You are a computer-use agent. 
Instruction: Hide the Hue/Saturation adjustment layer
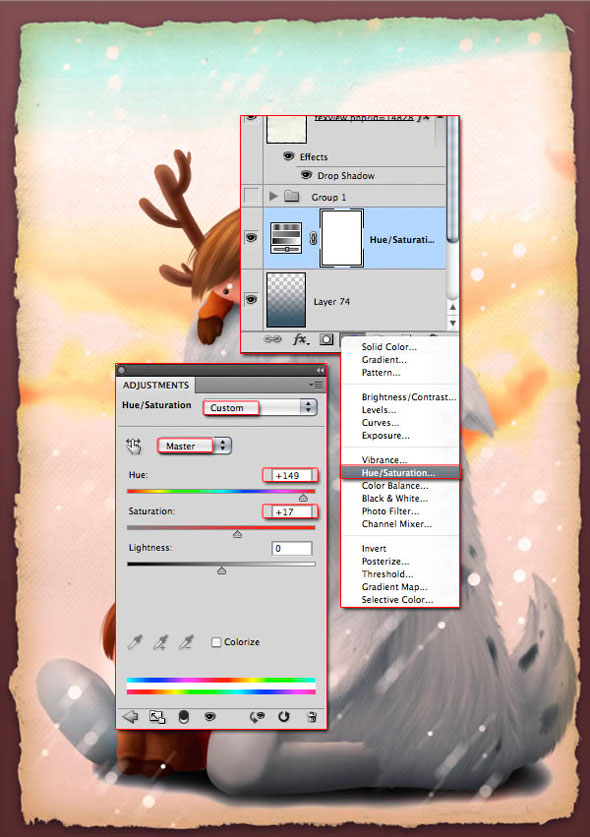[251, 238]
